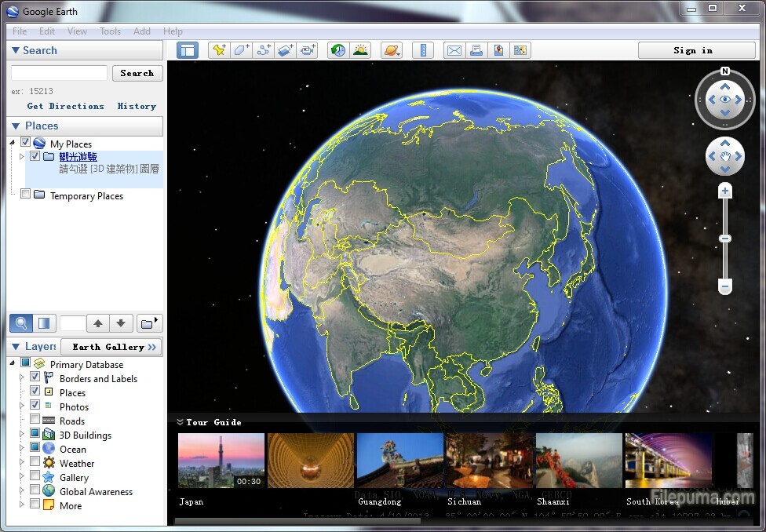Open the planet switcher dropdown
The height and width of the screenshot is (532, 766).
click(391, 50)
